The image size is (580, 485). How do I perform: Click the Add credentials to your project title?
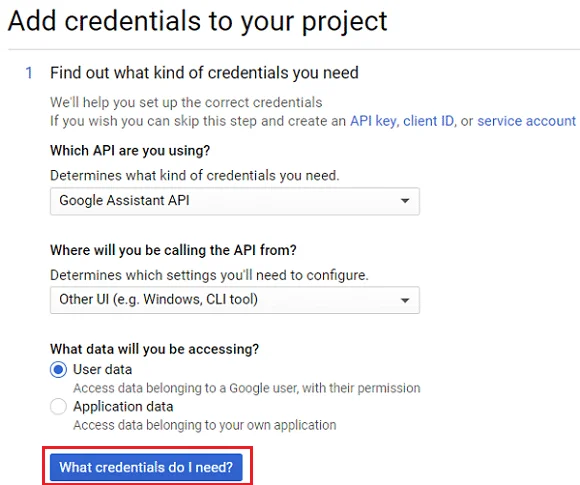tap(197, 21)
